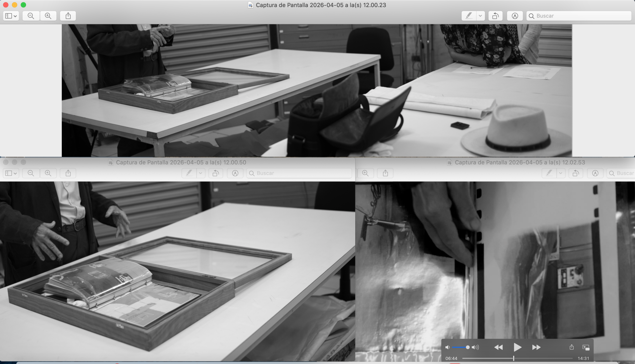Viewport: 635px width, 364px height.
Task: Adjust the volume slider in video controls
Action: 467,347
